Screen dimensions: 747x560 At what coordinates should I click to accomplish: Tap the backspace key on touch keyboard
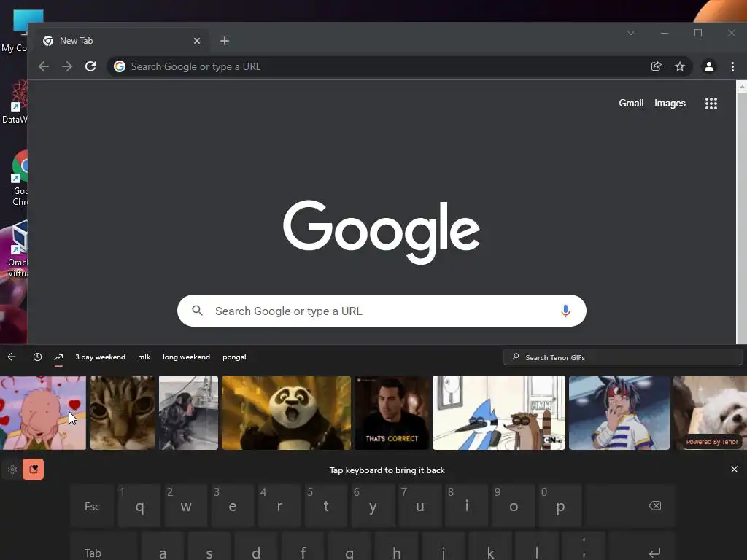click(x=630, y=506)
